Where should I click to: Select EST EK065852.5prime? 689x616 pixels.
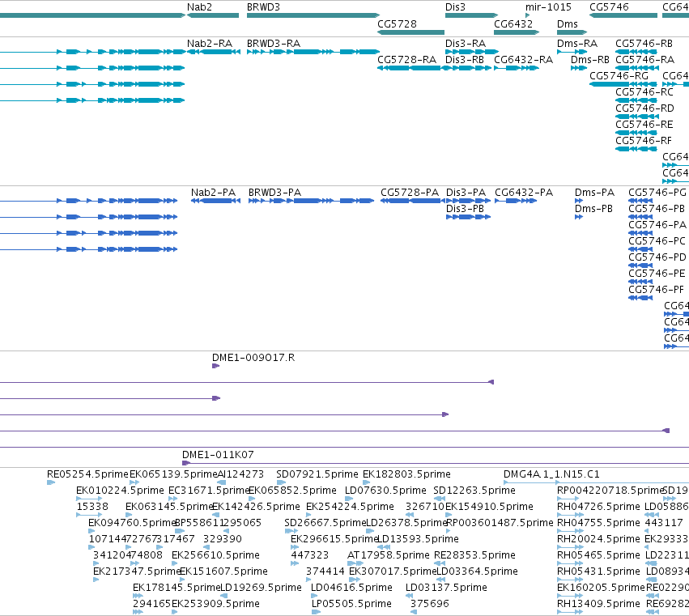pyautogui.click(x=252, y=499)
